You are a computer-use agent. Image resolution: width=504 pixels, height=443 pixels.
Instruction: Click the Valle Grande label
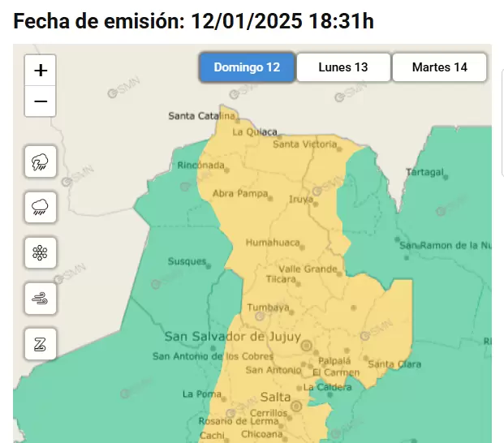(x=308, y=269)
